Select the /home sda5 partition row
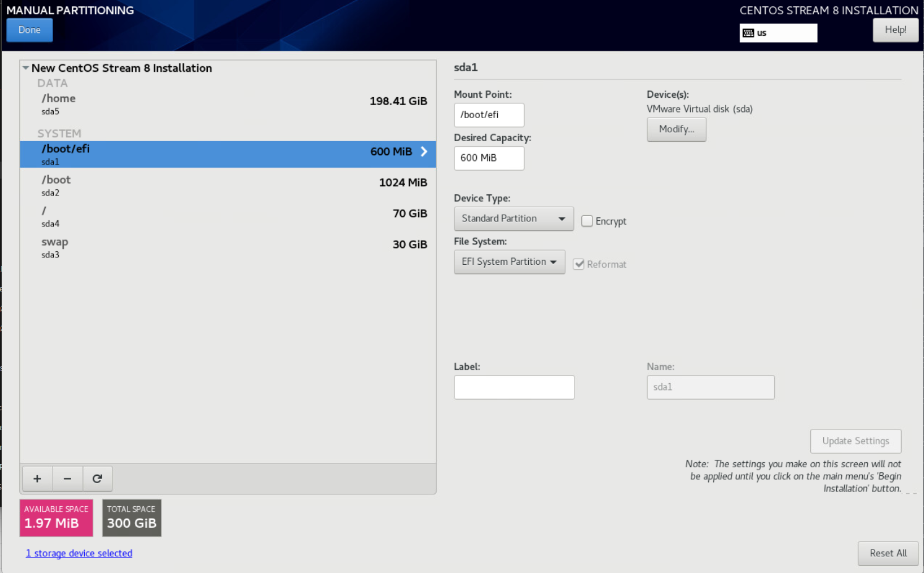 click(x=228, y=104)
